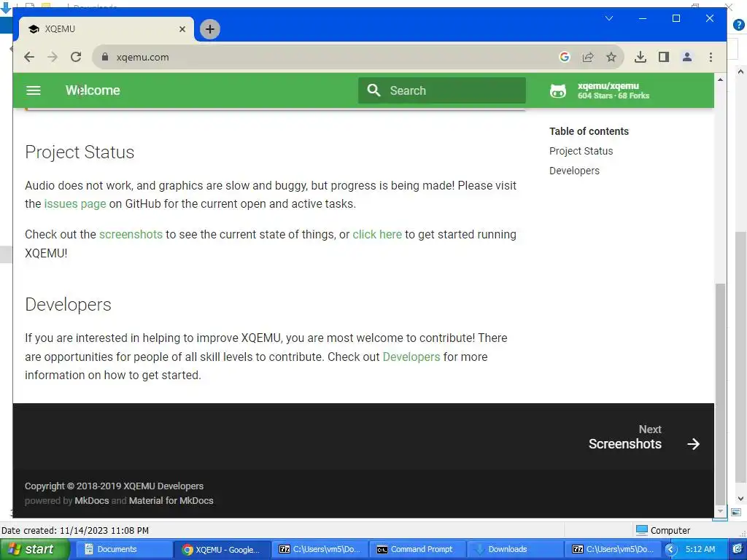The width and height of the screenshot is (747, 560).
Task: Click the help icon in the background window
Action: pyautogui.click(x=738, y=25)
